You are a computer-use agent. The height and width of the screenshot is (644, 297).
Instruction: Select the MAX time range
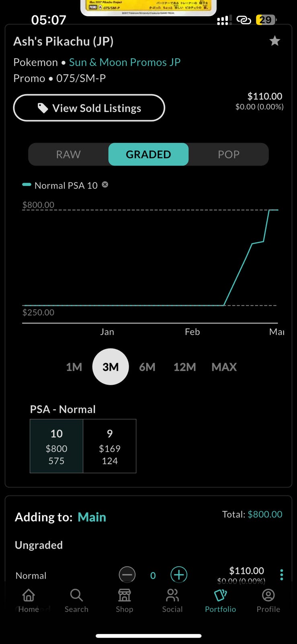click(x=224, y=367)
